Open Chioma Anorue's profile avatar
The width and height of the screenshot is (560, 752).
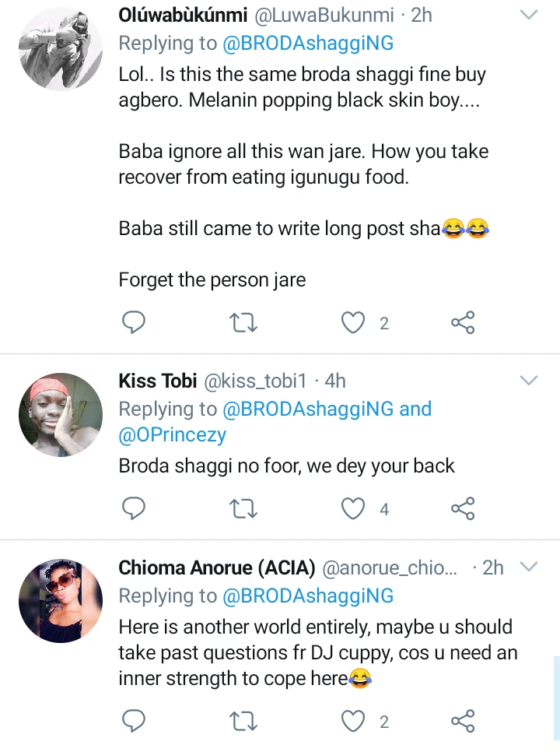pyautogui.click(x=61, y=599)
